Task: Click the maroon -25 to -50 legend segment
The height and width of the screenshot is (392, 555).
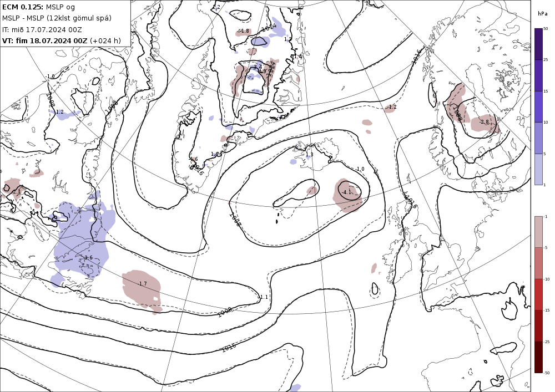Action: click(538, 357)
